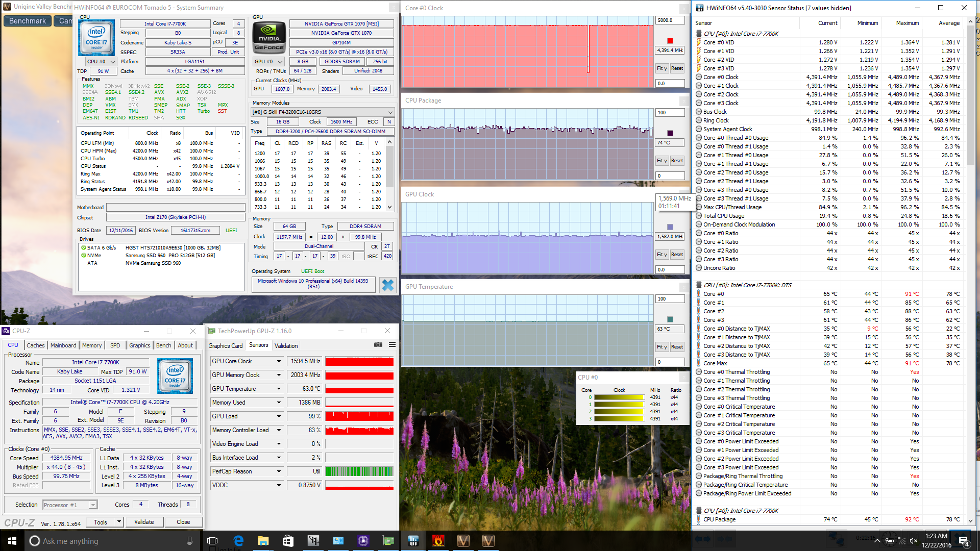Switch to the Memory tab in CPU-Z

click(92, 345)
